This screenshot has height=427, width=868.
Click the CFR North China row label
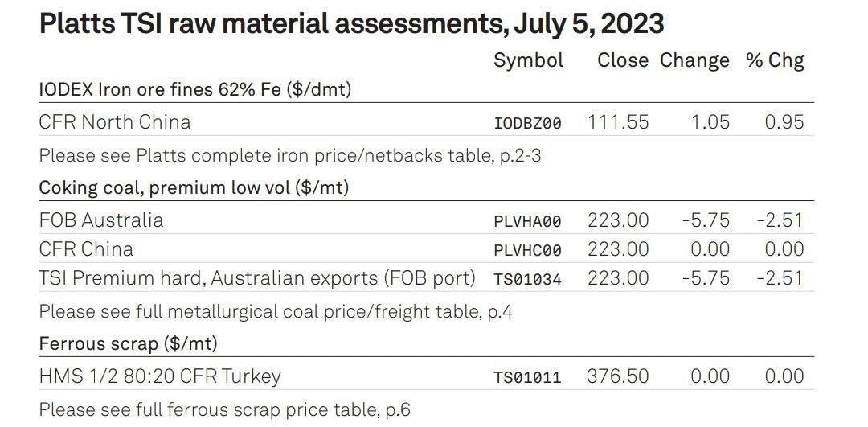[115, 122]
